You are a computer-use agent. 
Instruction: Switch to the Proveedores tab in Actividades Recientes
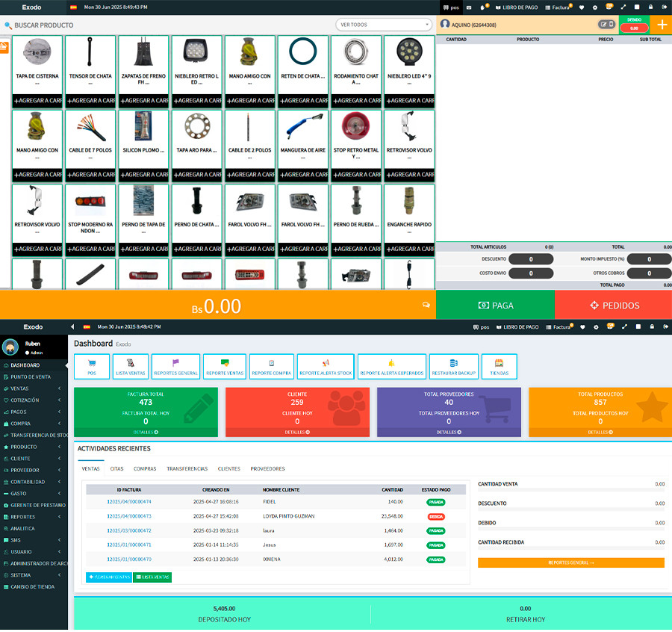tap(267, 469)
